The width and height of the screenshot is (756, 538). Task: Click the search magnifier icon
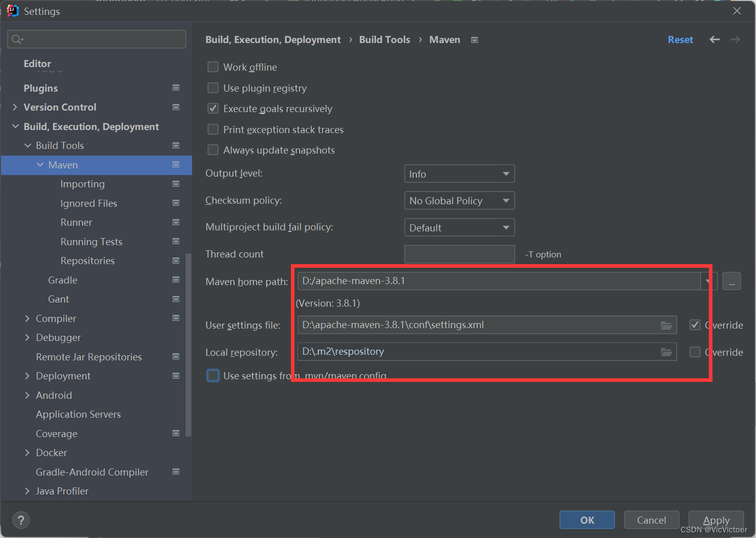[x=17, y=39]
